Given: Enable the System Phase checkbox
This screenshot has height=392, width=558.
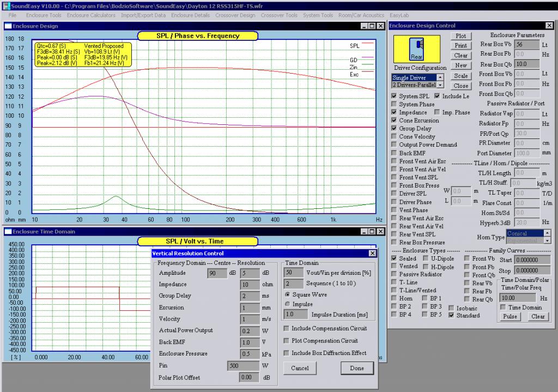Looking at the screenshot, I should pyautogui.click(x=394, y=104).
